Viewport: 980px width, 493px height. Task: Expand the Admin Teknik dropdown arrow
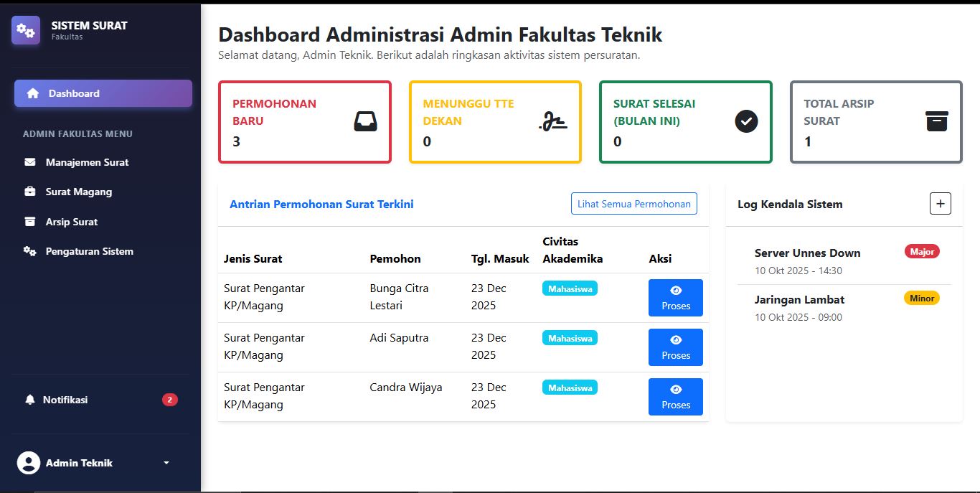pos(166,463)
